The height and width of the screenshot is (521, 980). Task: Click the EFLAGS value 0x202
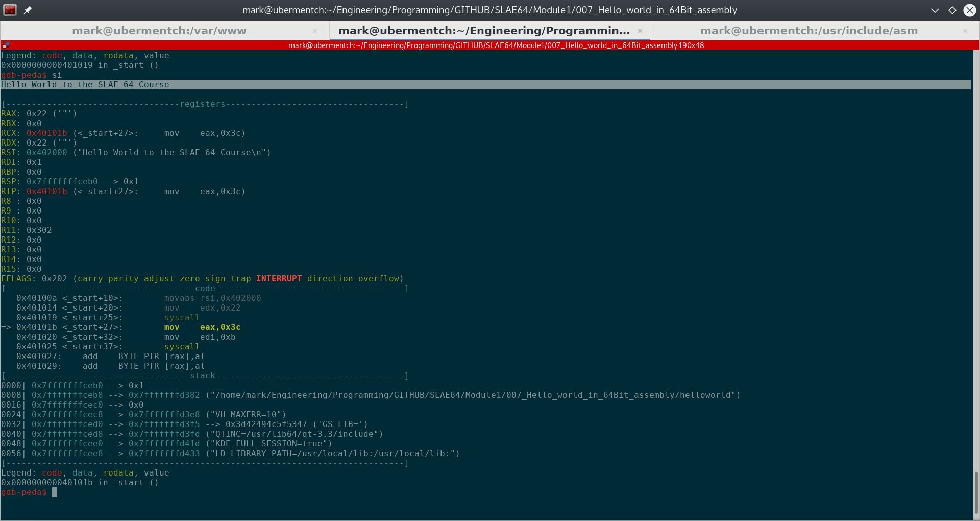[54, 279]
